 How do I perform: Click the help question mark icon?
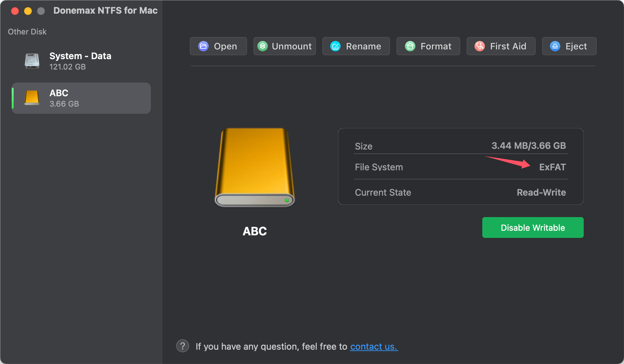[183, 346]
